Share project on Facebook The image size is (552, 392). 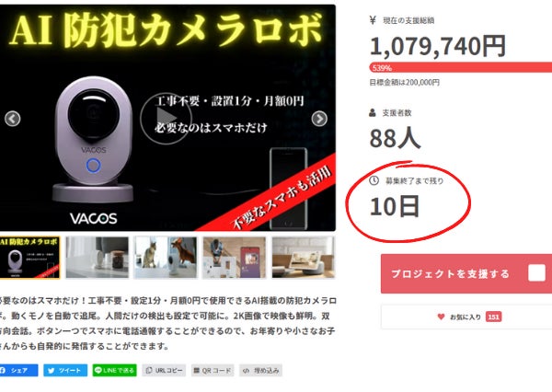[x=18, y=371]
